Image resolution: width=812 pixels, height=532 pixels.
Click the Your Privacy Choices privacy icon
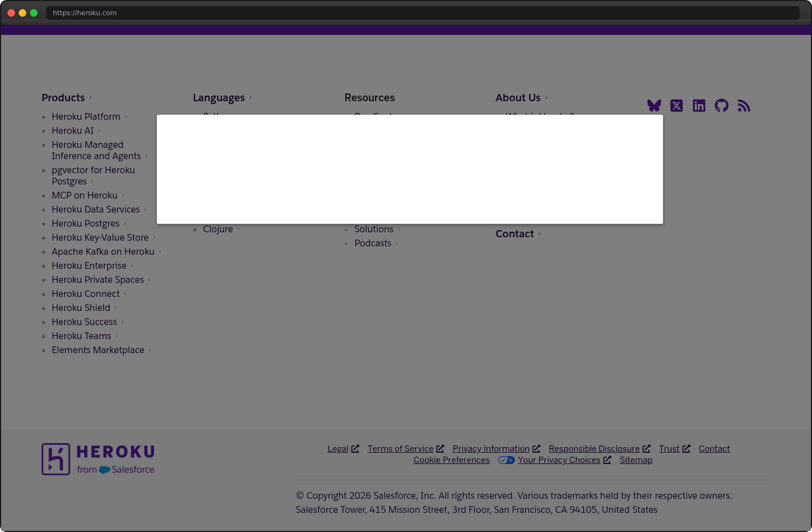tap(506, 460)
